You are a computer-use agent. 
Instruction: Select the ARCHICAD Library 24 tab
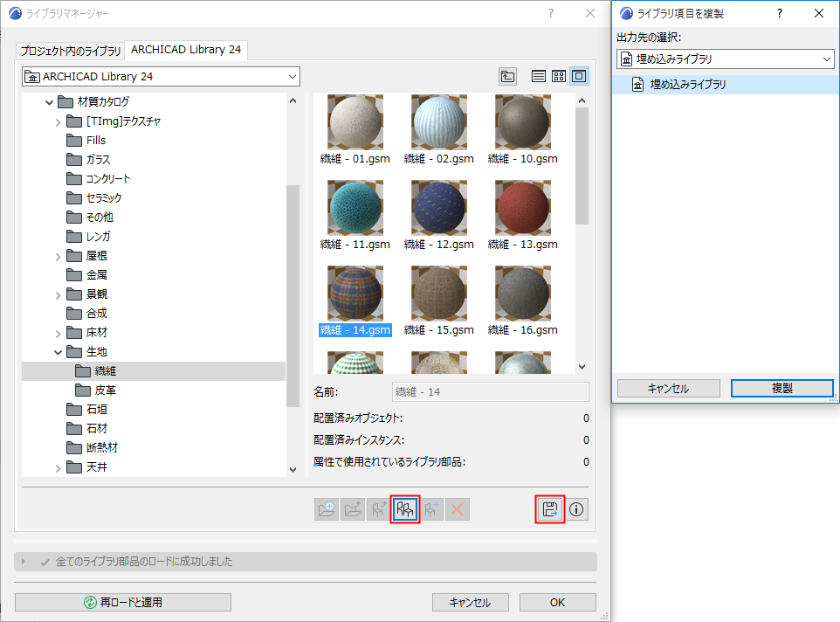coord(186,50)
